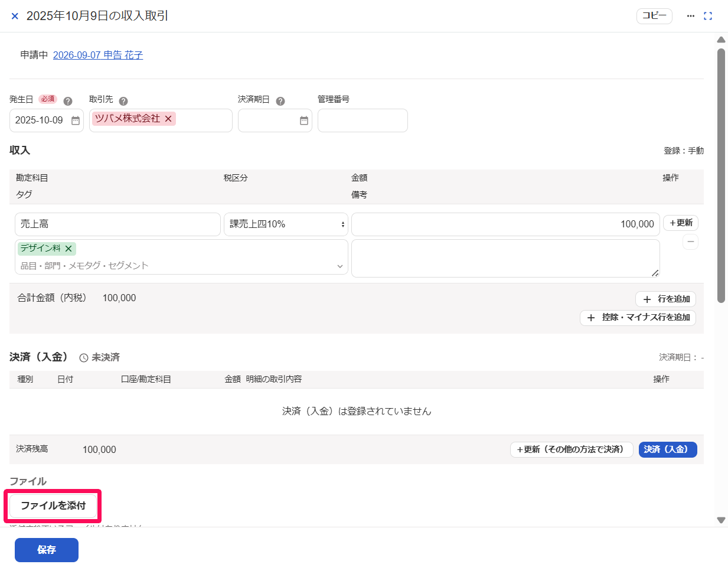Click the 口座/勘定科目 column header
The image size is (728, 574).
click(146, 379)
